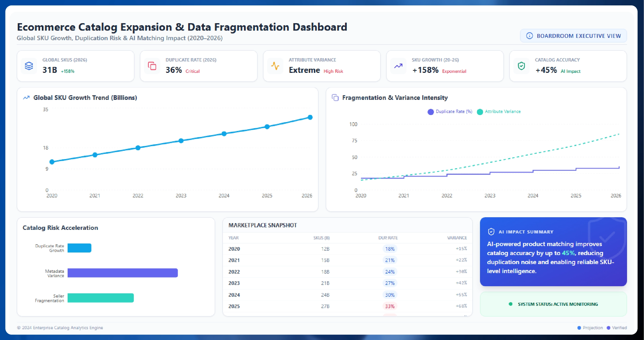This screenshot has width=644, height=340.
Task: Select the 2023 row in Marketplace Snapshot
Action: click(347, 283)
